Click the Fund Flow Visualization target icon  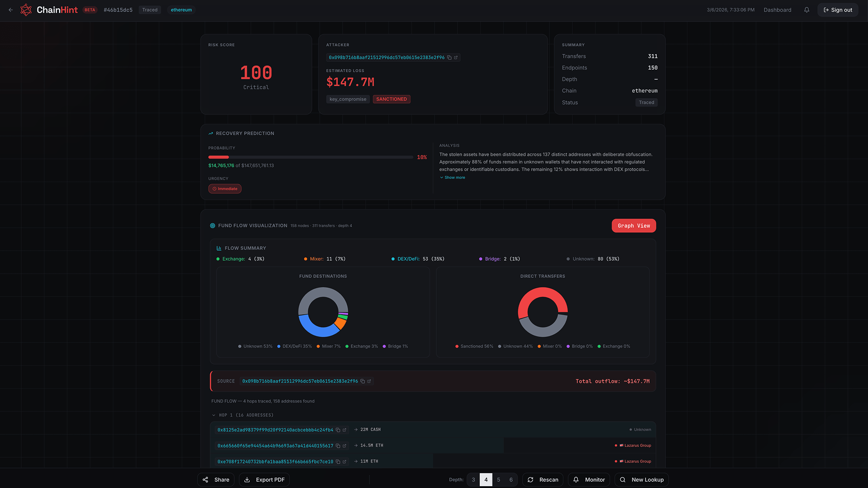point(212,225)
